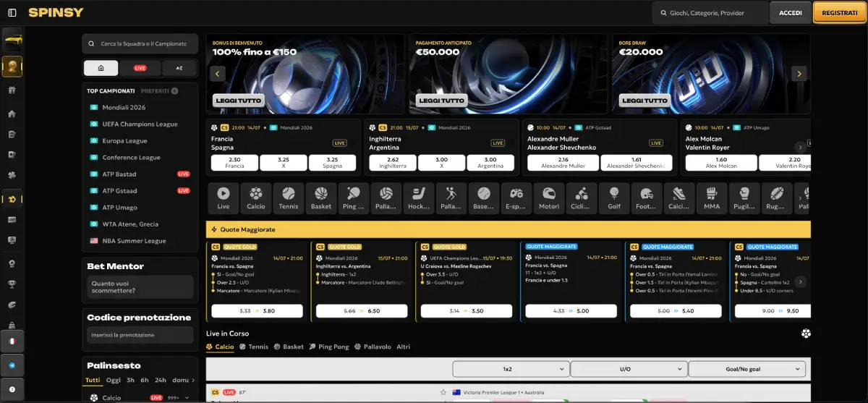Show next promo banner with right arrow
Image resolution: width=868 pixels, height=403 pixels.
(799, 73)
